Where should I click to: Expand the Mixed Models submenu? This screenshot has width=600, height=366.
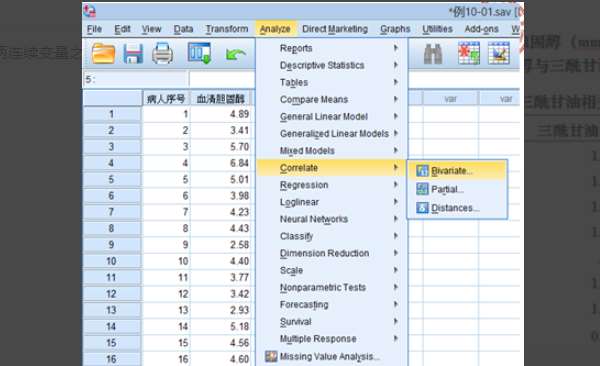(x=331, y=150)
